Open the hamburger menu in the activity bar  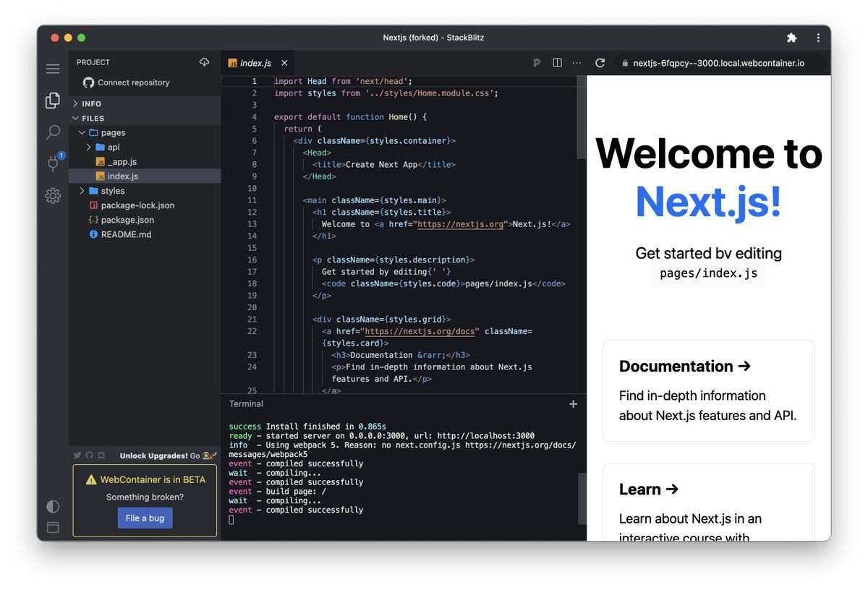53,69
